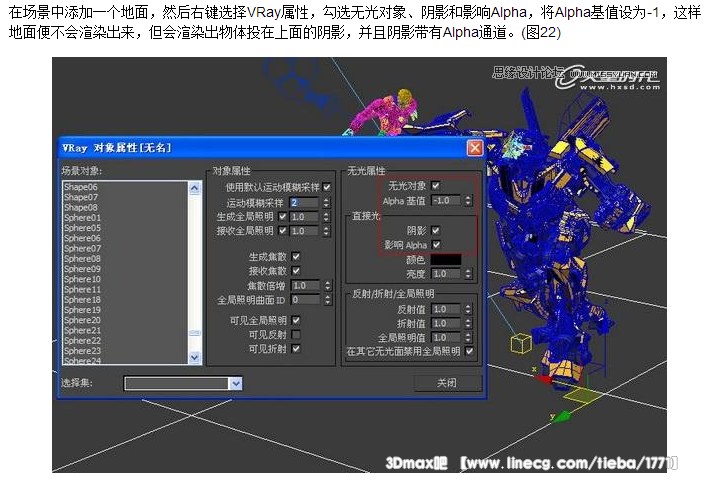Select Sphere20 in scene objects list
Viewport: 707px width, 480px height.
tap(83, 320)
